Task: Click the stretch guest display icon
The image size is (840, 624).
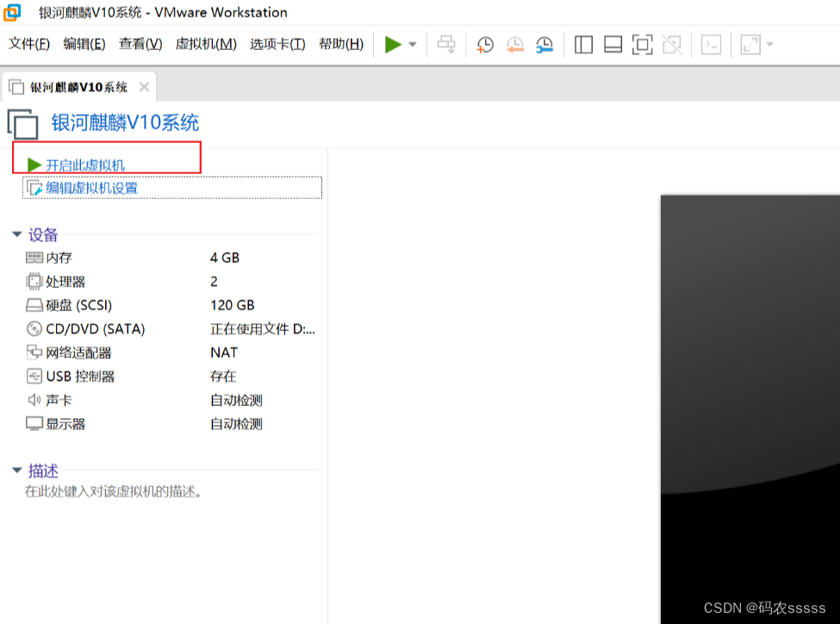Action: coord(750,45)
